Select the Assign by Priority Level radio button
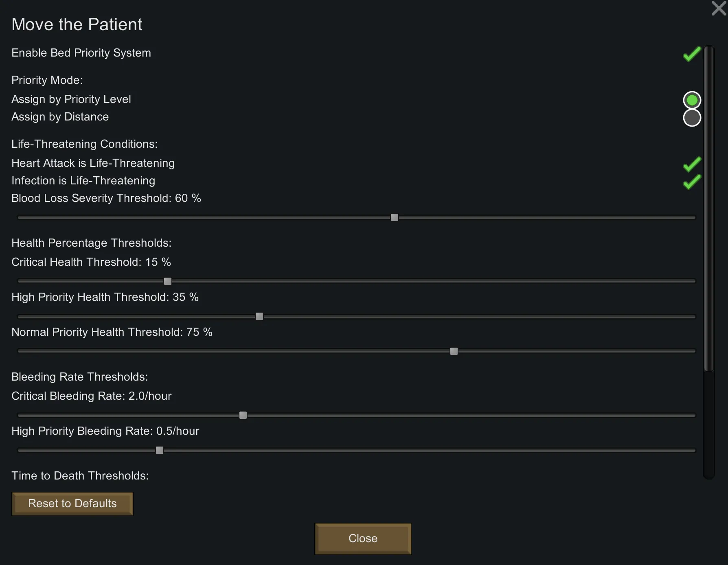 click(692, 100)
